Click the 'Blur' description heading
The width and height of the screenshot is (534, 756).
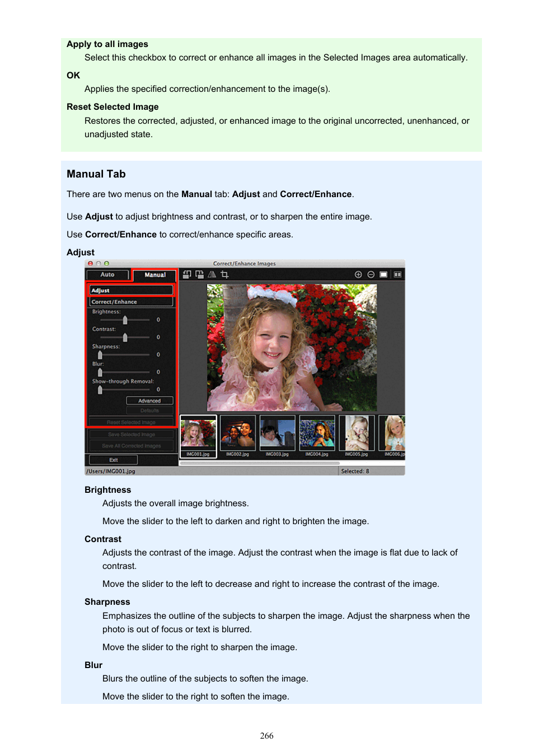tap(93, 665)
